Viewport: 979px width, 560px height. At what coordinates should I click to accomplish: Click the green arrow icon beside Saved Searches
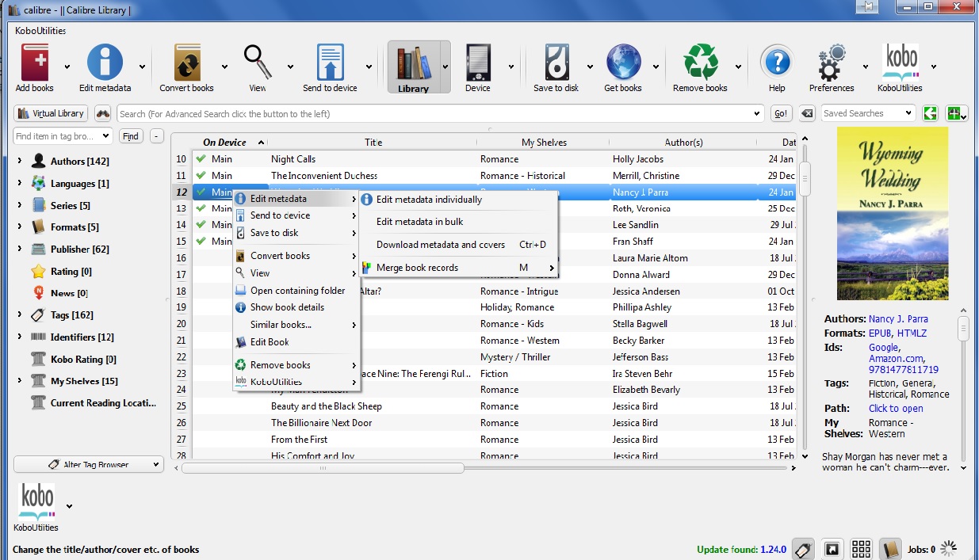[930, 113]
